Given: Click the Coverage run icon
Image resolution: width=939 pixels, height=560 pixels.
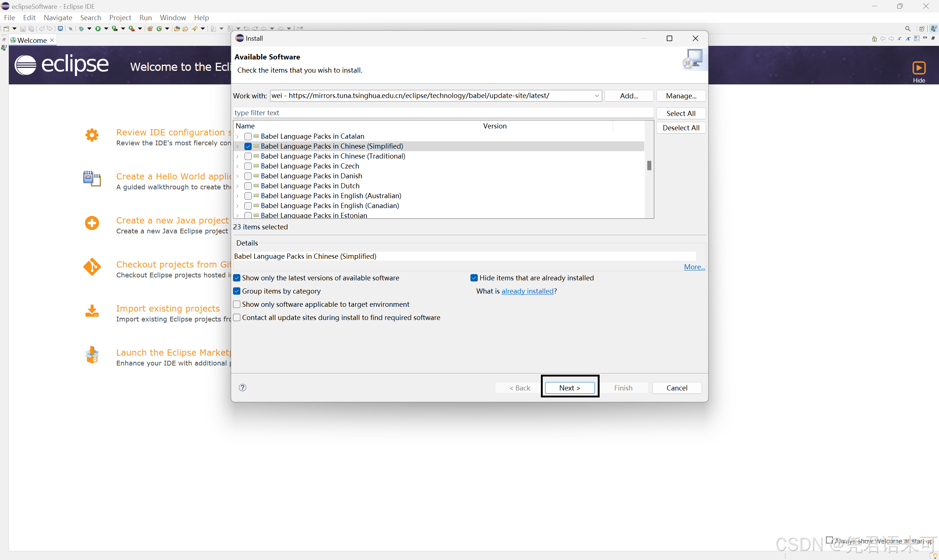Looking at the screenshot, I should [115, 28].
